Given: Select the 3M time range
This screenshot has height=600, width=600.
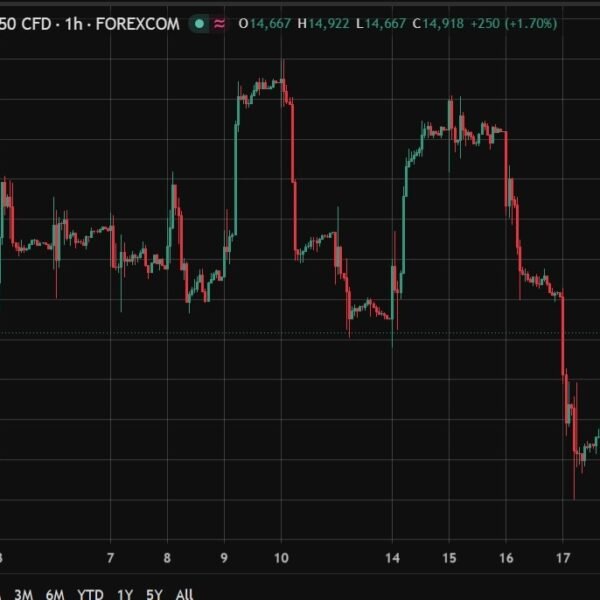Looking at the screenshot, I should tap(24, 594).
